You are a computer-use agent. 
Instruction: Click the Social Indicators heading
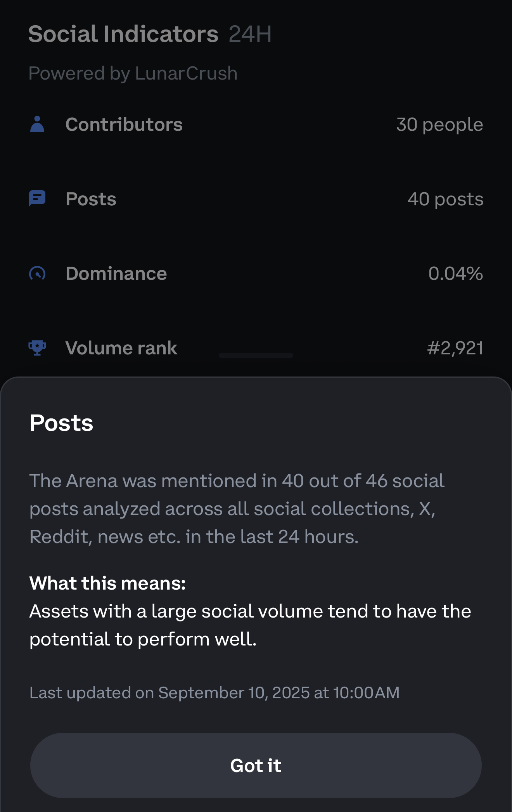coord(123,34)
